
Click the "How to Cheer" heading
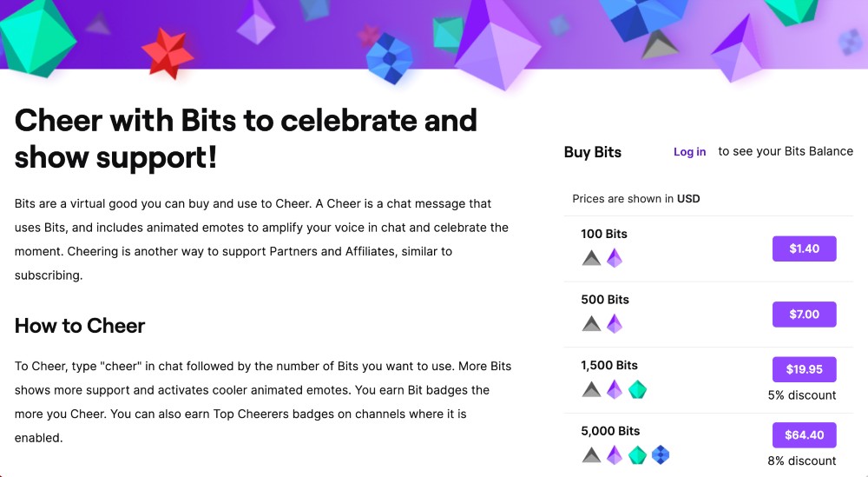(x=80, y=326)
